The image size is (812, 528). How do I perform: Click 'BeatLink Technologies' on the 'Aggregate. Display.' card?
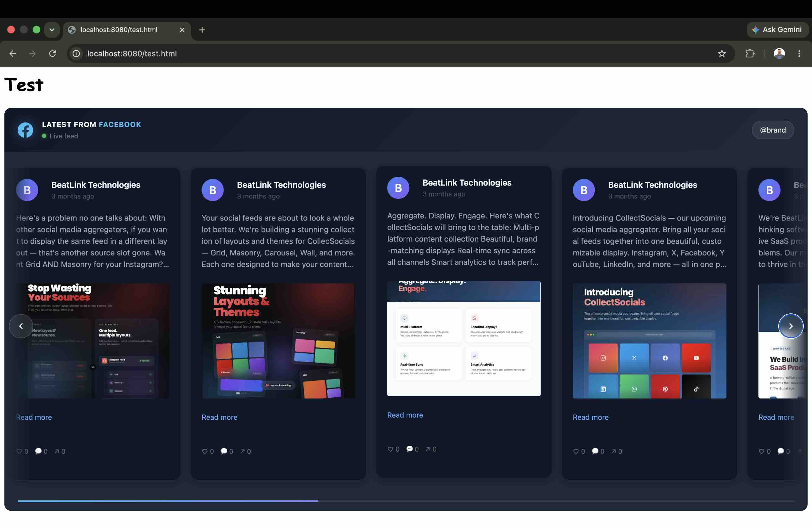pyautogui.click(x=467, y=183)
